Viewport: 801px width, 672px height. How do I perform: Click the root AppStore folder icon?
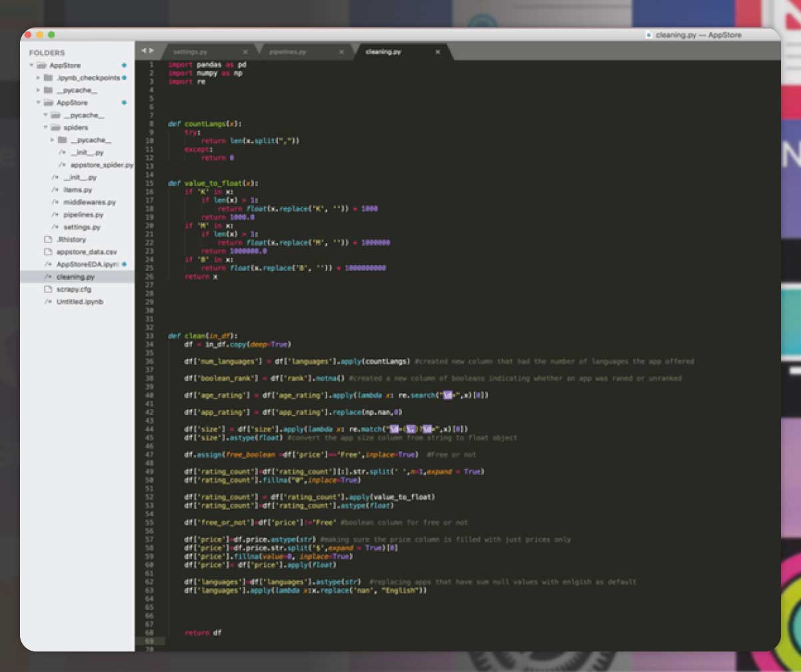[x=41, y=65]
